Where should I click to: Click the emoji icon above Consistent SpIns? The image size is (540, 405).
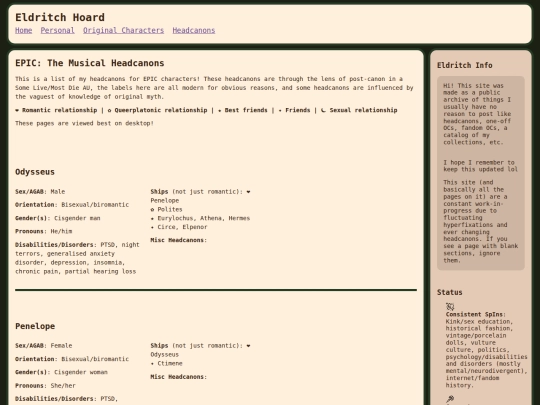pyautogui.click(x=450, y=306)
